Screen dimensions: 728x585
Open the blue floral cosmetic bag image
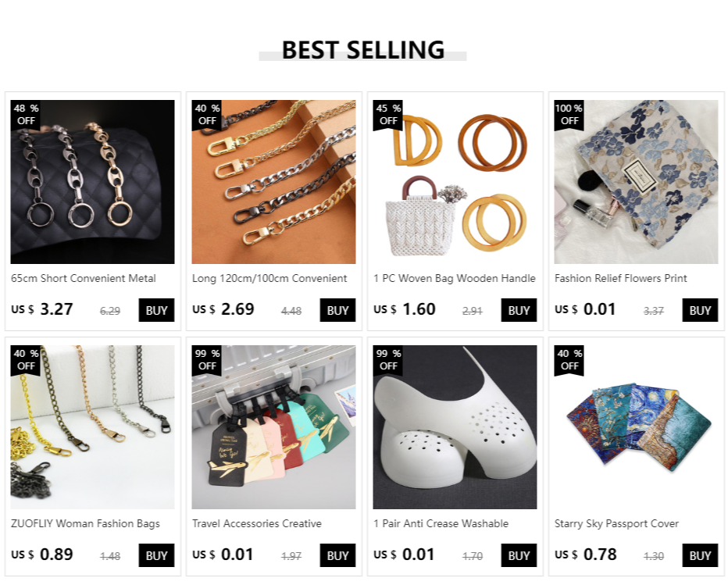pos(636,182)
